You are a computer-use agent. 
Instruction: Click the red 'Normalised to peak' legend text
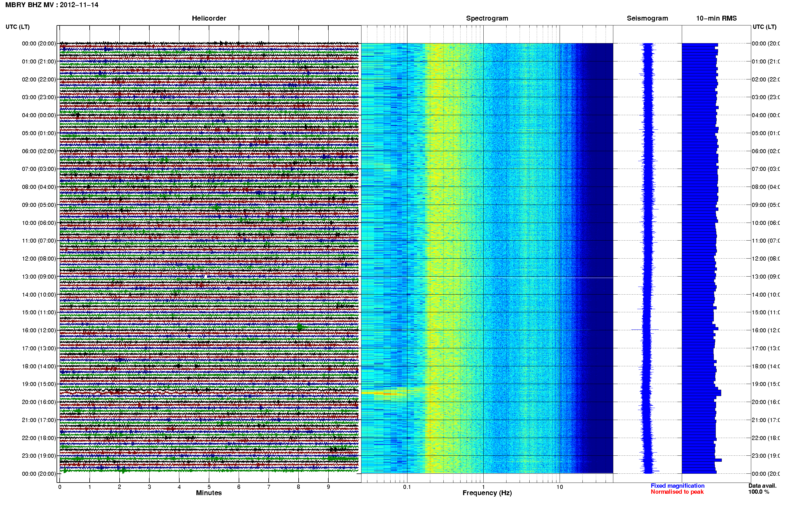[677, 492]
